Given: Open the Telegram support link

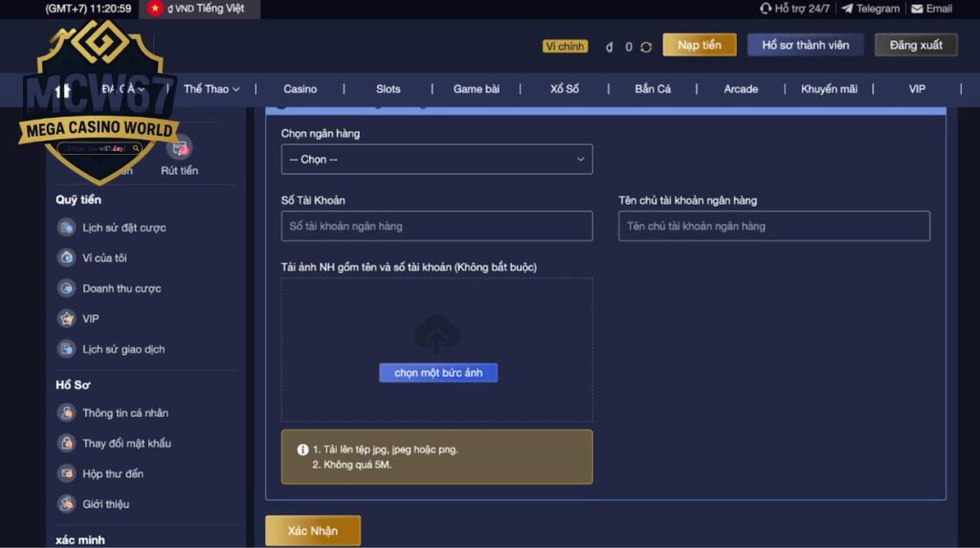Looking at the screenshot, I should point(869,9).
